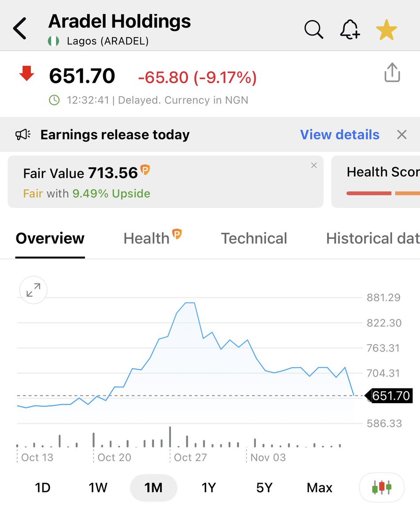The image size is (420, 531).
Task: Tap the Health Score colored bar
Action: [383, 193]
